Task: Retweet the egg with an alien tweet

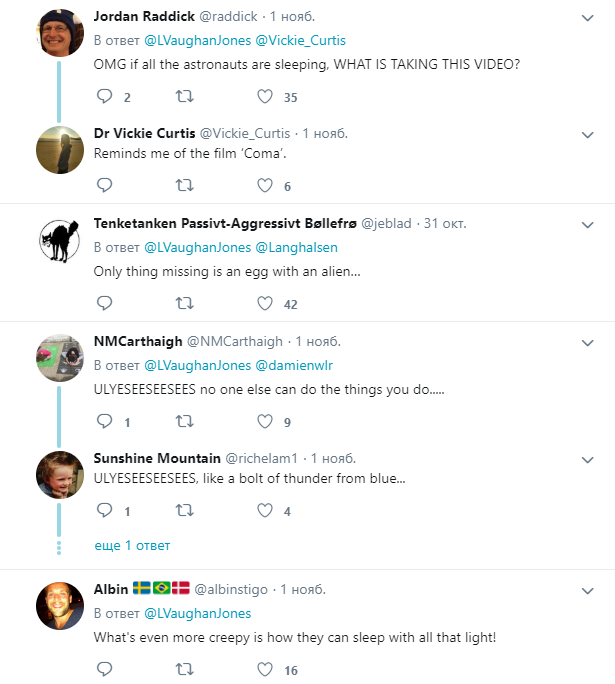Action: click(x=184, y=303)
